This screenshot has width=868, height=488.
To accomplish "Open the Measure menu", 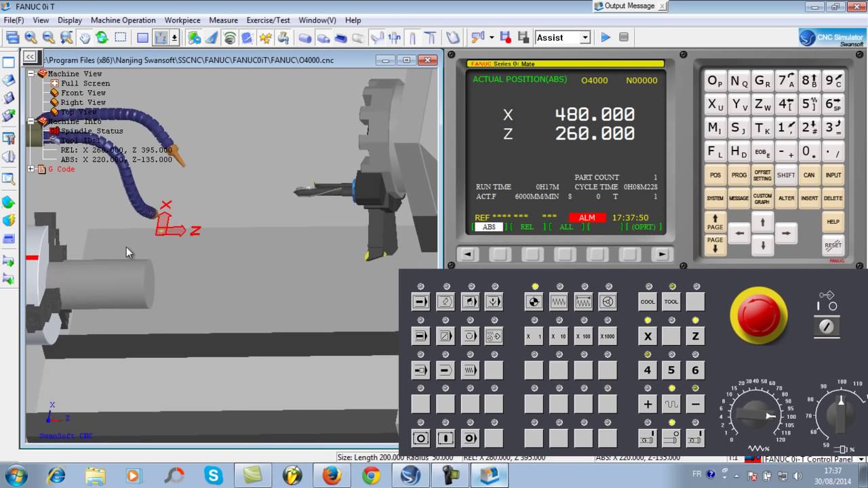I will [x=223, y=20].
